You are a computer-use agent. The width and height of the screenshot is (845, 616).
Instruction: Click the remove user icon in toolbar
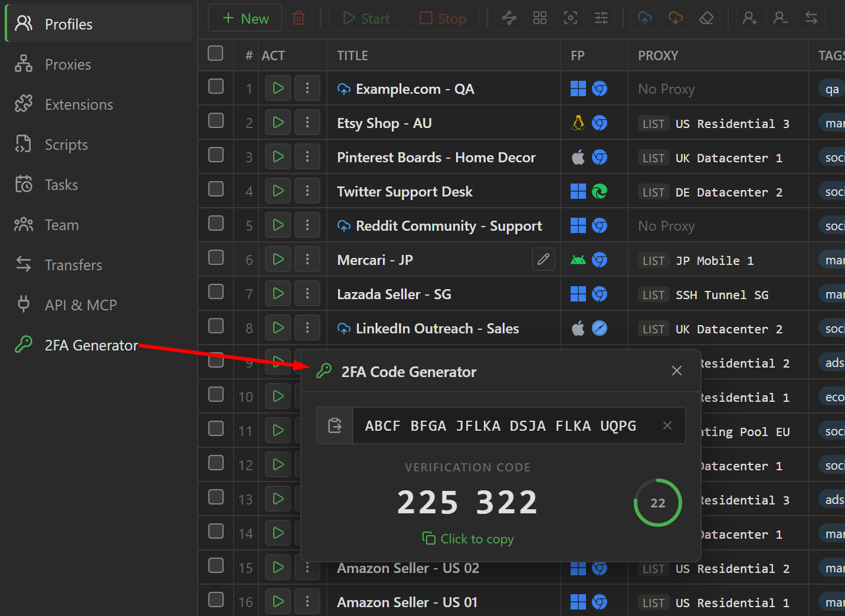(x=781, y=18)
